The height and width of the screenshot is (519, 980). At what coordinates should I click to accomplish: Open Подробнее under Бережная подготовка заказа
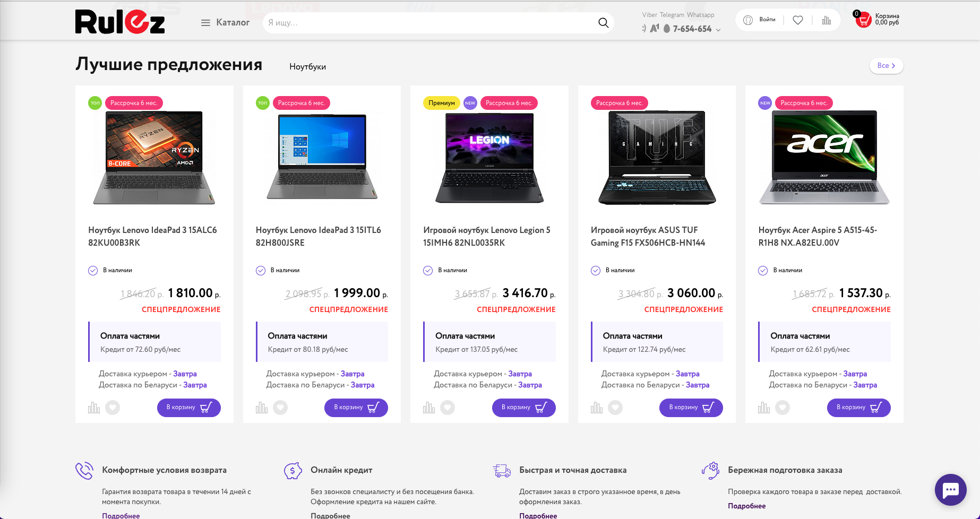click(x=746, y=506)
